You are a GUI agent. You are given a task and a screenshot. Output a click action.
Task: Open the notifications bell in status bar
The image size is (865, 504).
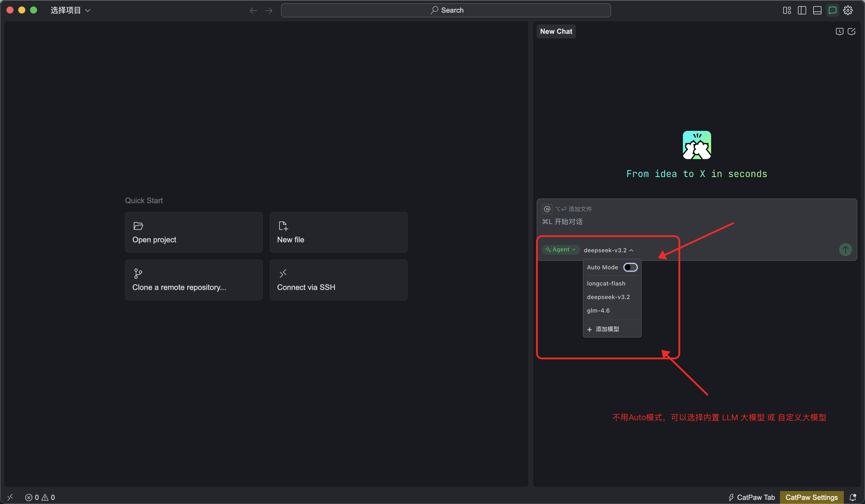point(853,497)
